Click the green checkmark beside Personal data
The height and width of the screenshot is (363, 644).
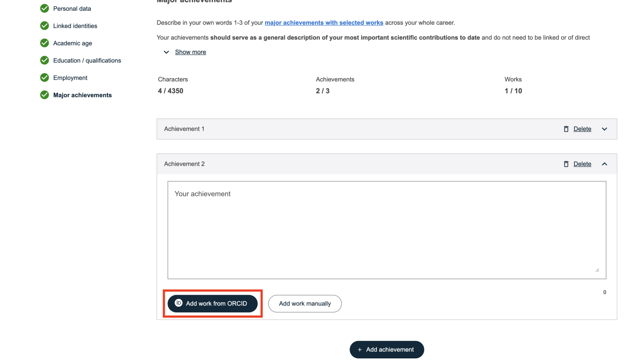pyautogui.click(x=44, y=8)
